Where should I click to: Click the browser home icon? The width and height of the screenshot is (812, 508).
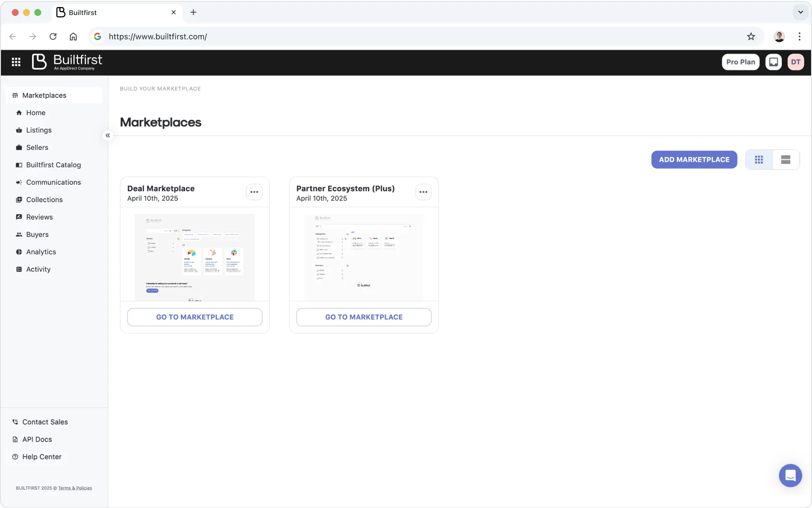point(73,37)
